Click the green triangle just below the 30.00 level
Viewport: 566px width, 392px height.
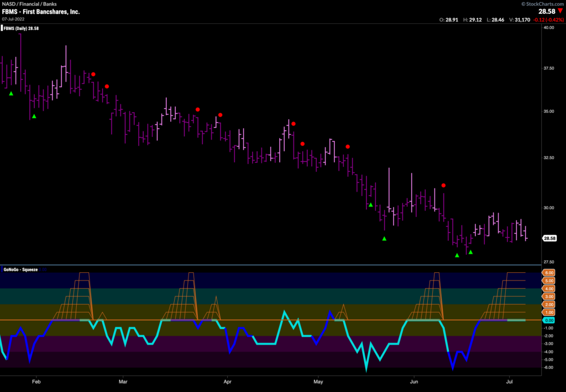pos(371,205)
